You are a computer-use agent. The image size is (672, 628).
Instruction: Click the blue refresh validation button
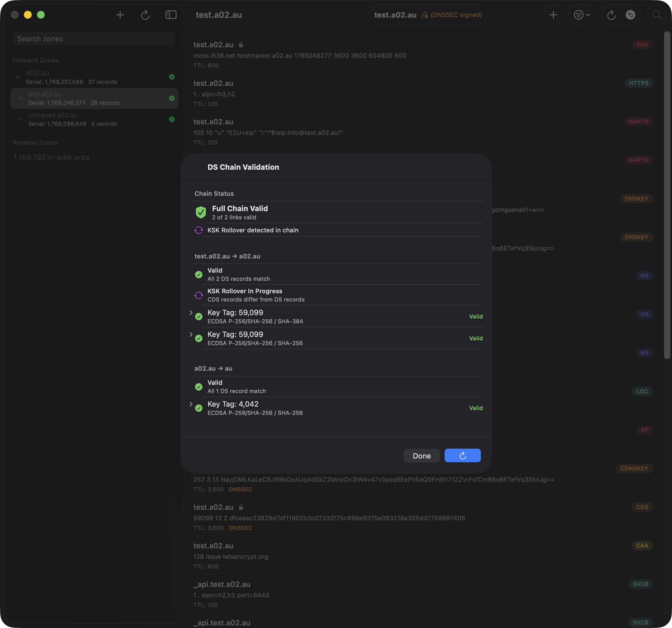(x=462, y=455)
